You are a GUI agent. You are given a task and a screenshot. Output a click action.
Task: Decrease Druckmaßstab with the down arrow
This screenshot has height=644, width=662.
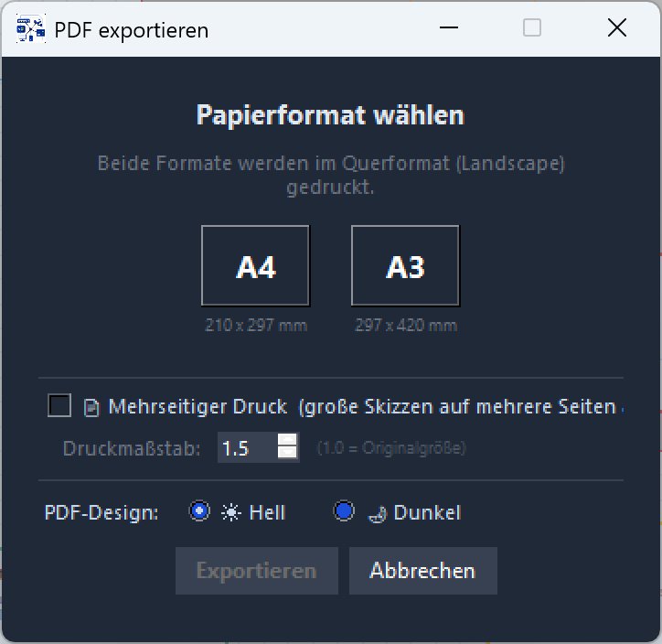287,454
